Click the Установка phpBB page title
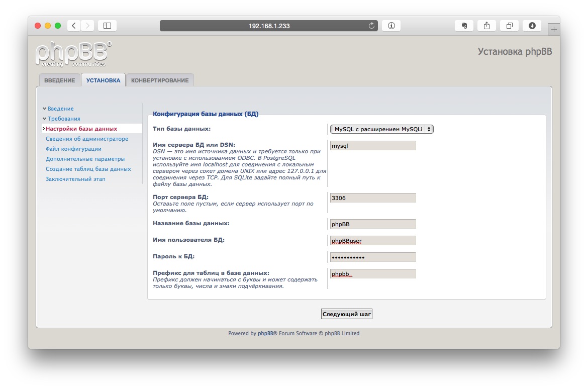588x389 pixels. (x=515, y=51)
